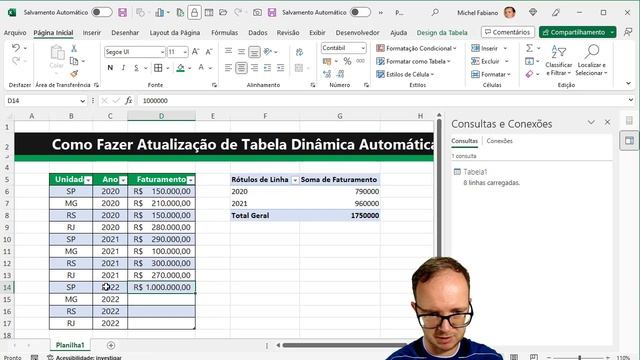Open Formatar como Tabela dropdown
Image resolution: width=640 pixels, height=360 pixels.
point(413,61)
